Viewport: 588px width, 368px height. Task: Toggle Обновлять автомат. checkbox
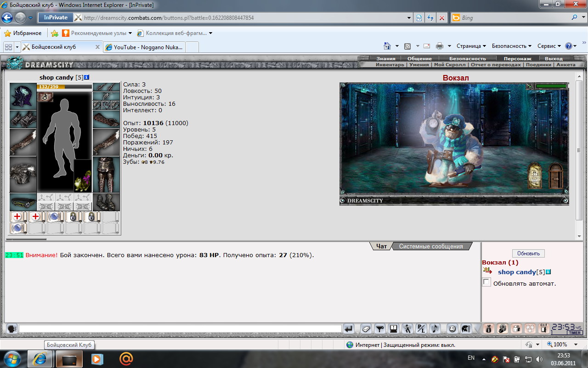[x=486, y=282]
